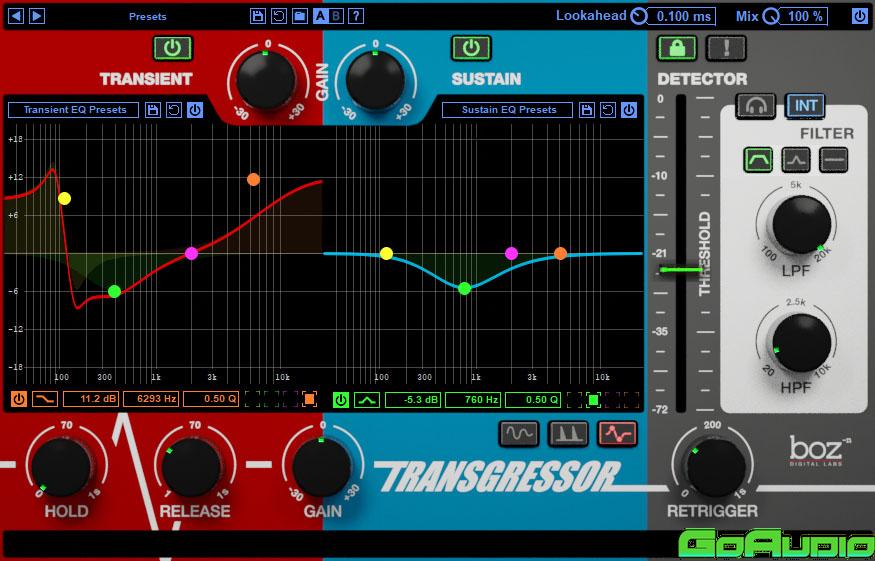Select the peak detector filter shape
The width and height of the screenshot is (875, 561).
(x=796, y=160)
